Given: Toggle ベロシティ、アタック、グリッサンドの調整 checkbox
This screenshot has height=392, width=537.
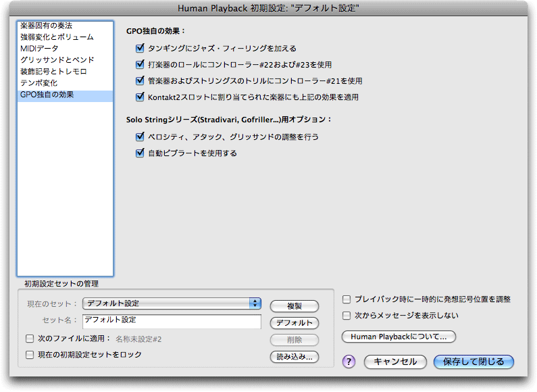Looking at the screenshot, I should [140, 137].
